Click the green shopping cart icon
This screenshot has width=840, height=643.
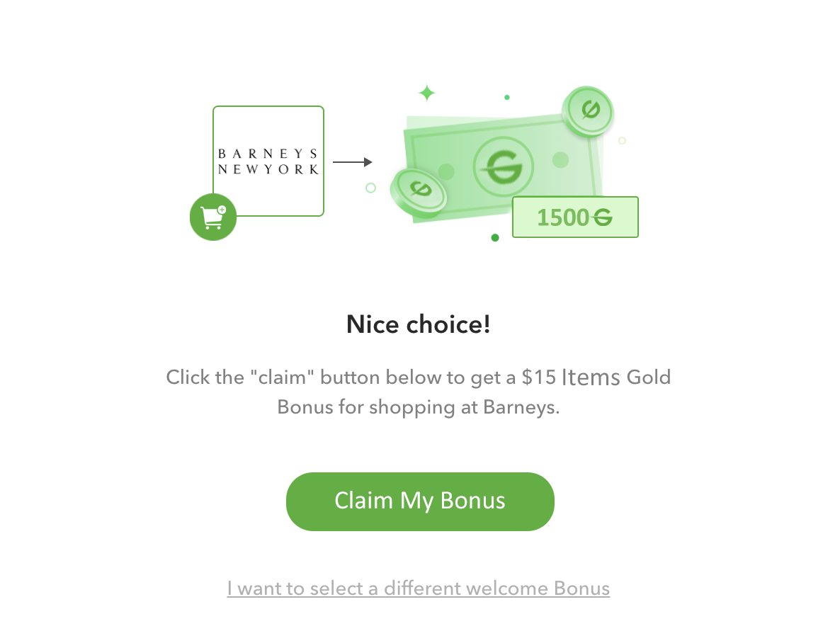click(x=213, y=217)
